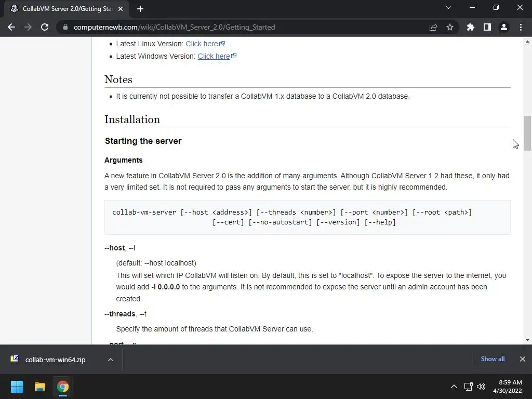
Task: Click the Notes heading
Action: click(x=118, y=79)
